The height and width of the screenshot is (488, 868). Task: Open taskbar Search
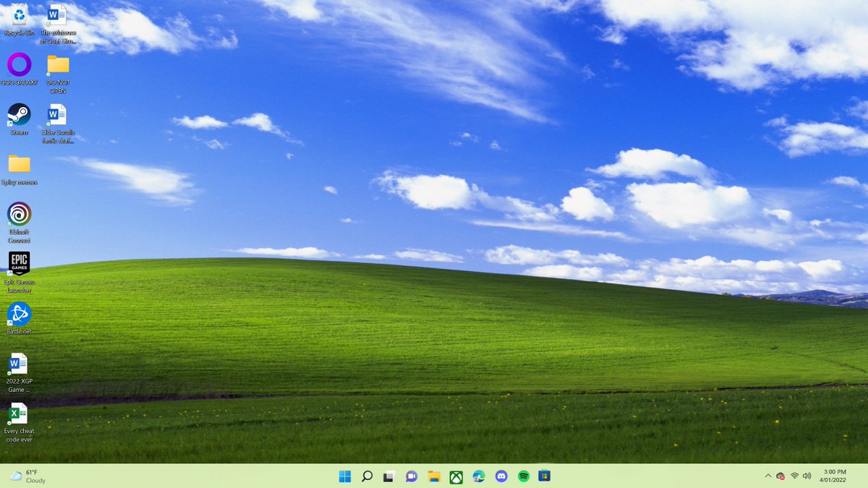367,476
